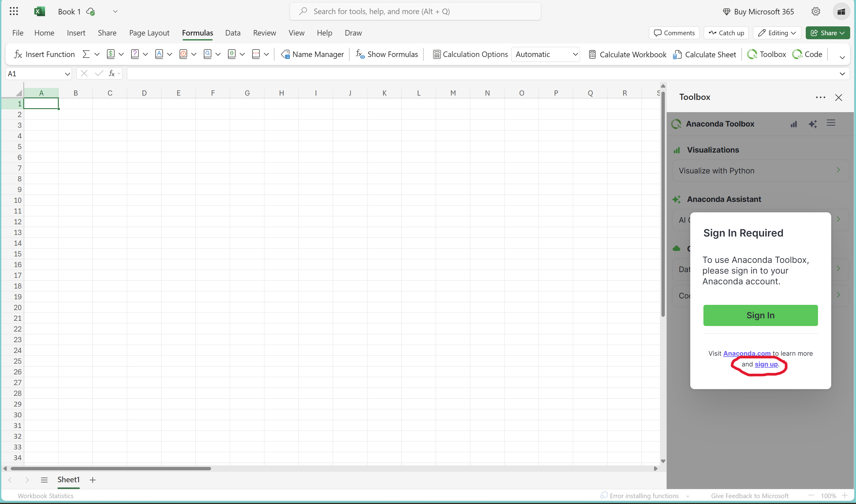Image resolution: width=856 pixels, height=504 pixels.
Task: Open the settings gear icon
Action: pos(816,12)
